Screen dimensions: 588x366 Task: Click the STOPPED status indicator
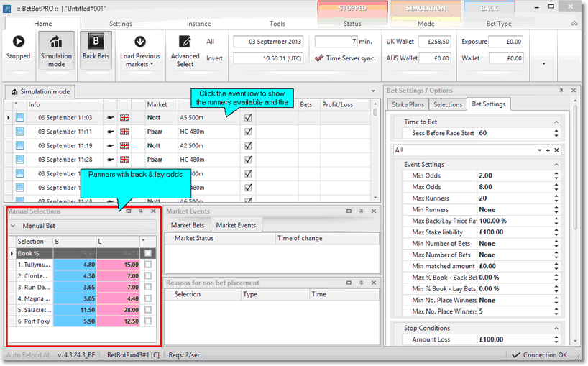coord(352,8)
